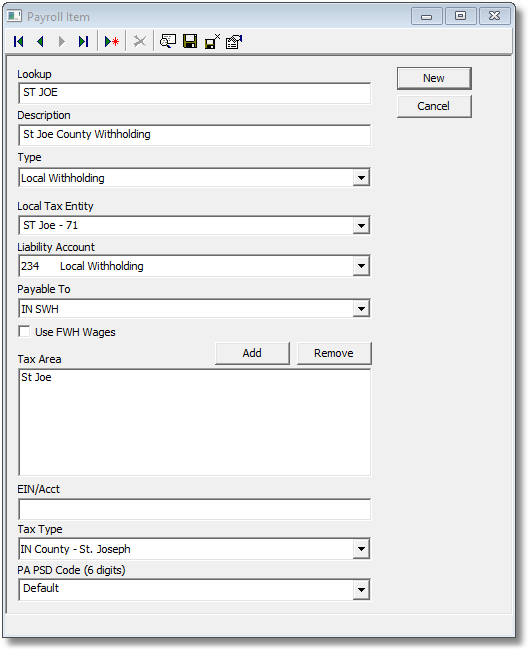Jump to the last record
The height and width of the screenshot is (652, 530).
pyautogui.click(x=84, y=42)
